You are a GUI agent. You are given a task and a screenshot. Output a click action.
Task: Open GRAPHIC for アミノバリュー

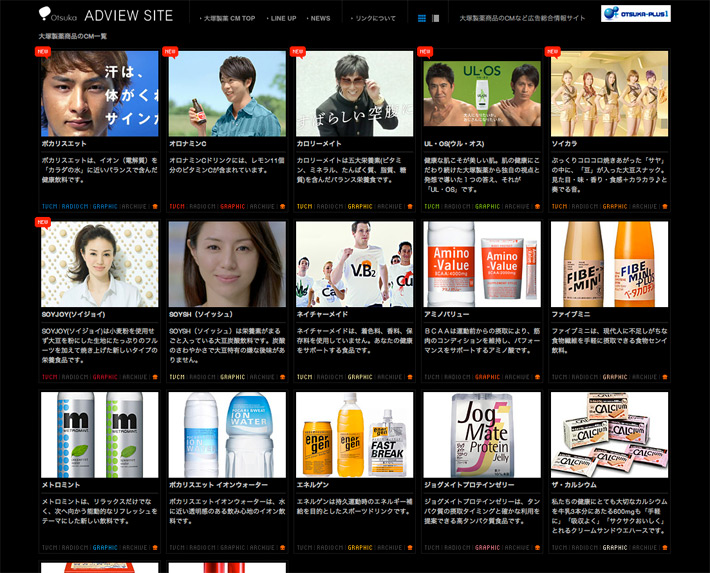tap(488, 377)
